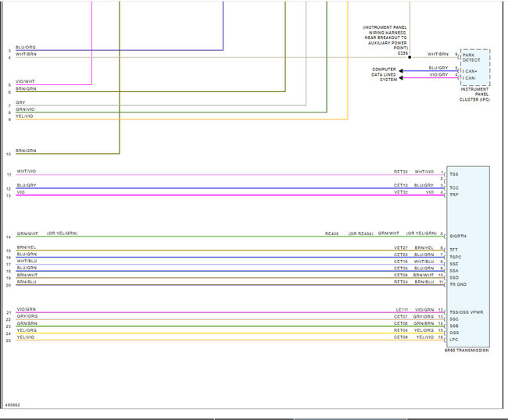The image size is (508, 420).
Task: Select the COMPUTER DATA LINES SYSTEM reference
Action: click(384, 74)
